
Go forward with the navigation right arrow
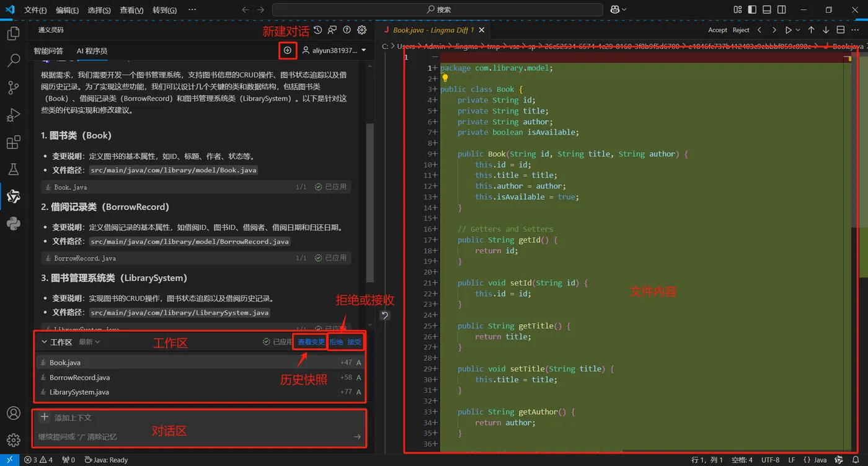(260, 10)
